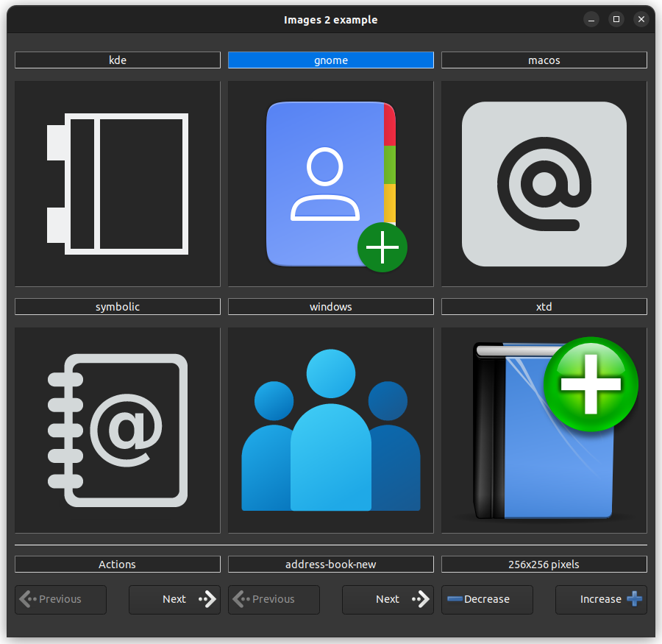Click the windows theme label

pos(331,307)
